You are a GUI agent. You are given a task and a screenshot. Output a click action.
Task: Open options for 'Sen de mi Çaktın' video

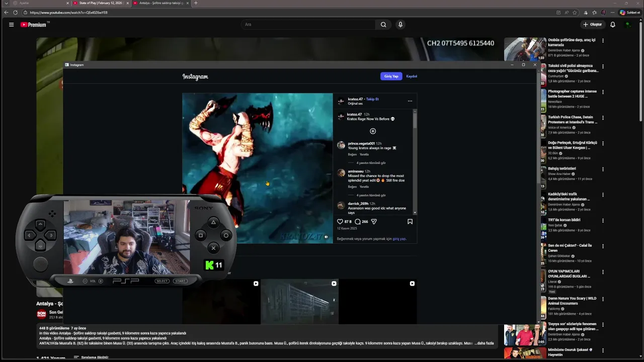click(603, 246)
